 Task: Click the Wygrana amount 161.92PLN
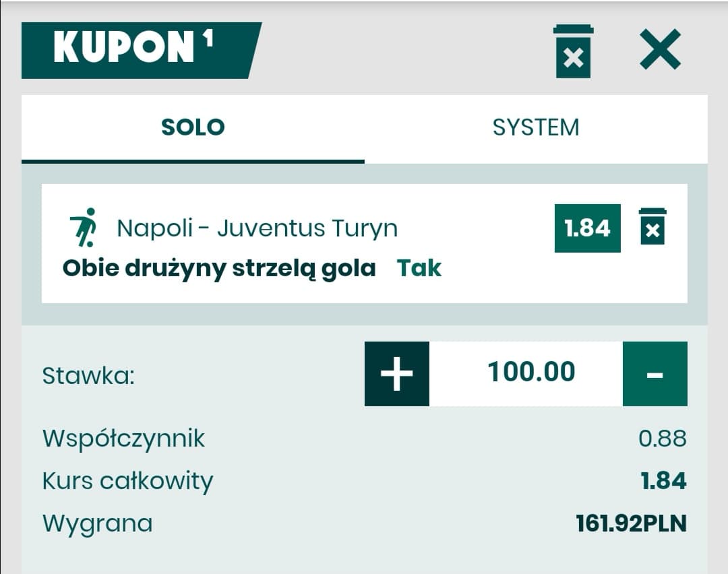coord(631,523)
